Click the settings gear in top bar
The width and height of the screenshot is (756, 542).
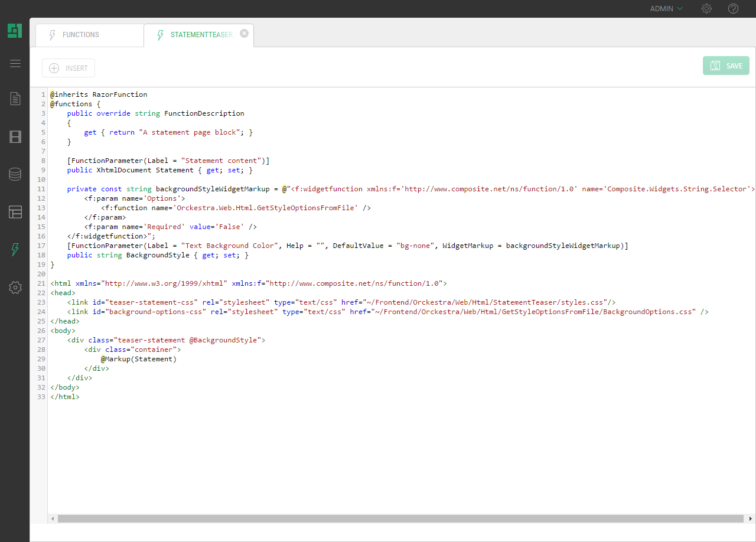706,9
